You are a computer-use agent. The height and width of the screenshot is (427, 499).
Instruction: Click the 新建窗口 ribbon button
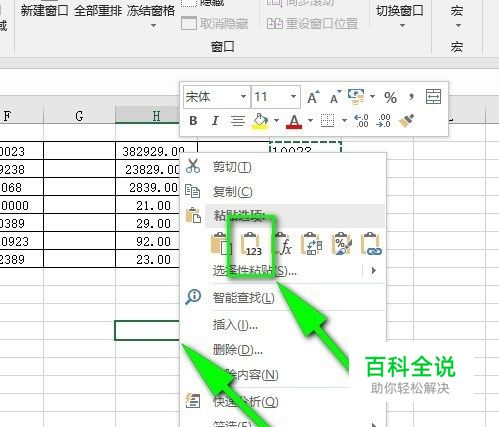coord(44,11)
